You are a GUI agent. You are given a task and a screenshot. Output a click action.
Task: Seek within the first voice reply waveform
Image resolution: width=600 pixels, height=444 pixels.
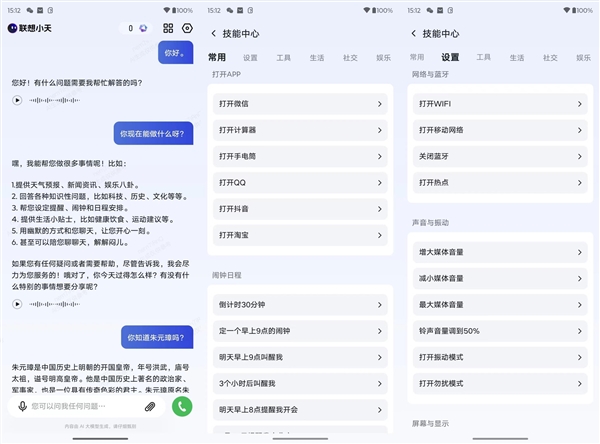click(56, 100)
